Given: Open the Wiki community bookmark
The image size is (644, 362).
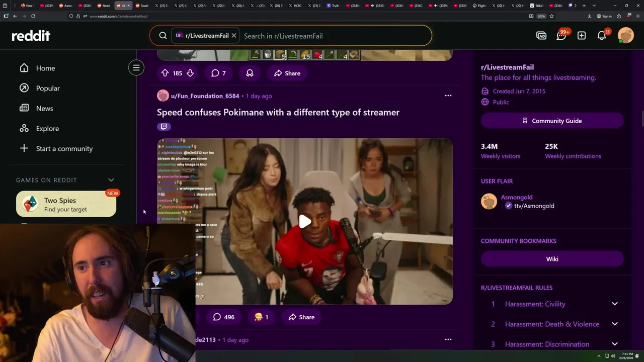Looking at the screenshot, I should 552,259.
